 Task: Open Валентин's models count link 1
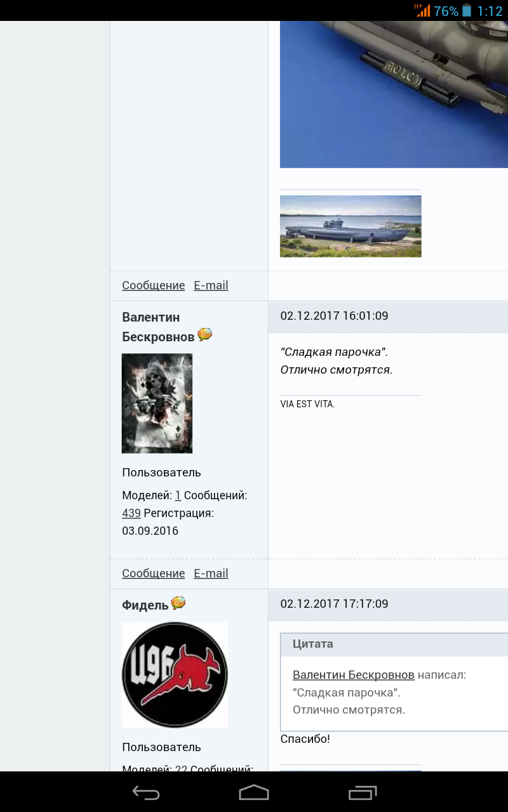(178, 495)
